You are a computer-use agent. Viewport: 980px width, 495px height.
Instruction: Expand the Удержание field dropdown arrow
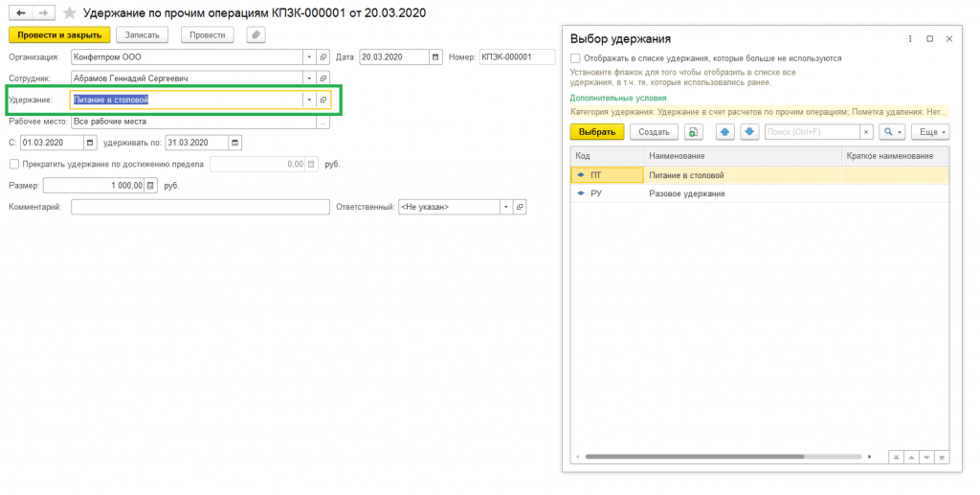click(308, 100)
